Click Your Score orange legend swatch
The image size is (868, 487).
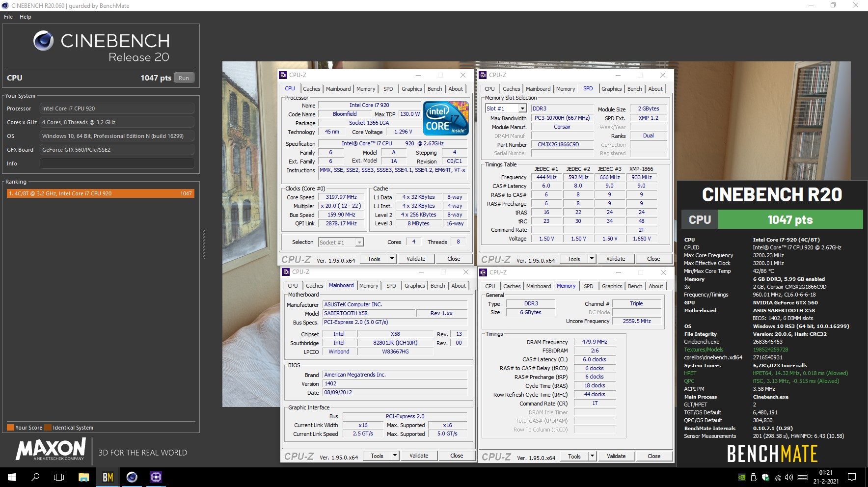tap(10, 427)
